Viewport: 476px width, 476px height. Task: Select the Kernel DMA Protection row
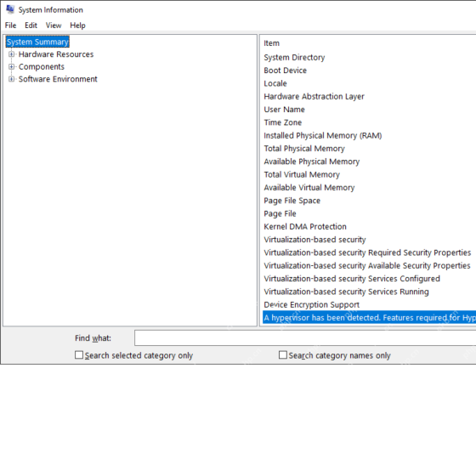pyautogui.click(x=369, y=226)
